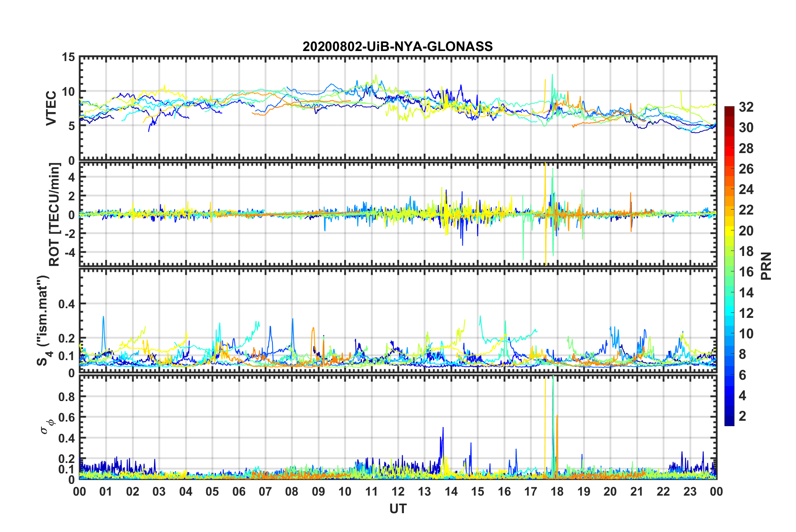The height and width of the screenshot is (532, 796).
Task: Click the VTEC plot panel
Action: click(x=398, y=108)
